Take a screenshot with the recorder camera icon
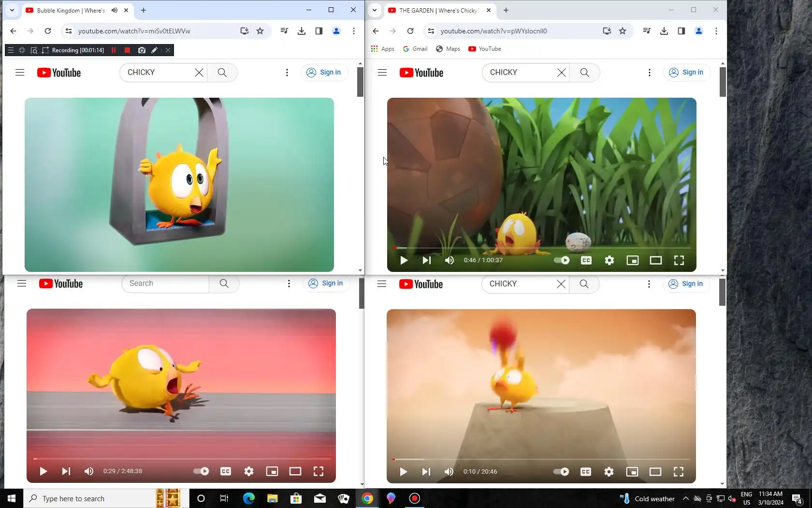The width and height of the screenshot is (812, 508). (x=142, y=50)
